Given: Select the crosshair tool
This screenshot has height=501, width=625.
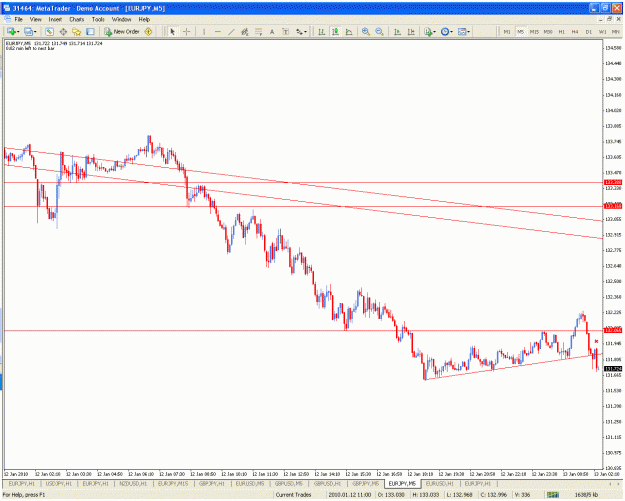Looking at the screenshot, I should [186, 31].
